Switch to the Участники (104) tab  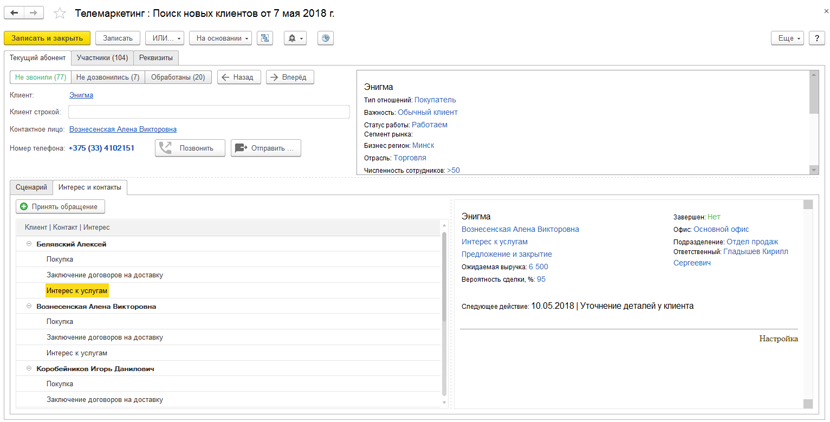(102, 58)
